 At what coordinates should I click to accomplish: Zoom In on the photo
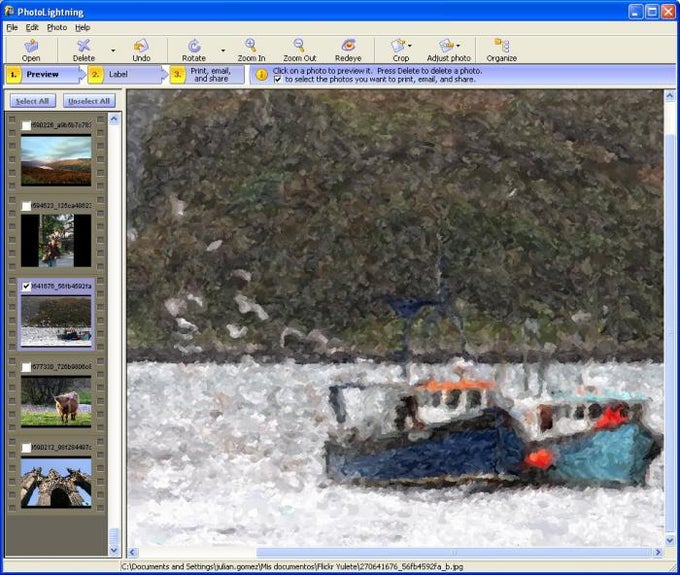(x=251, y=50)
